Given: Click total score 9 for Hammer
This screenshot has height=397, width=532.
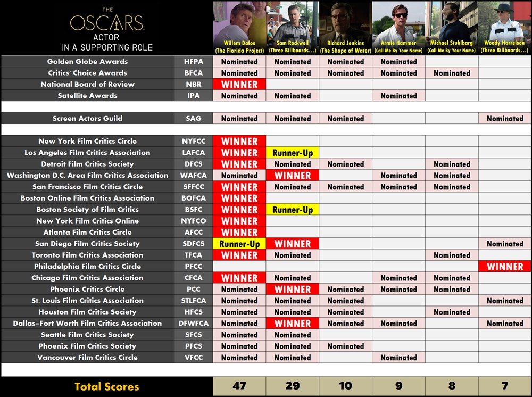Looking at the screenshot, I should [x=398, y=386].
